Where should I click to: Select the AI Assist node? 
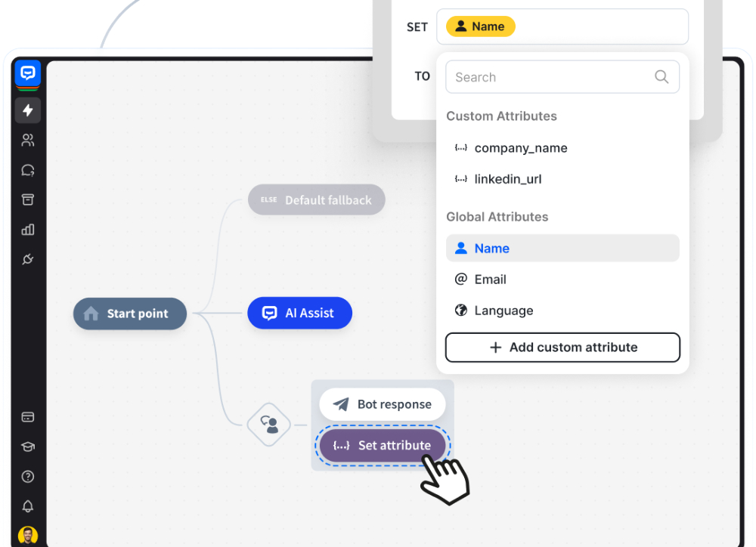pos(299,313)
